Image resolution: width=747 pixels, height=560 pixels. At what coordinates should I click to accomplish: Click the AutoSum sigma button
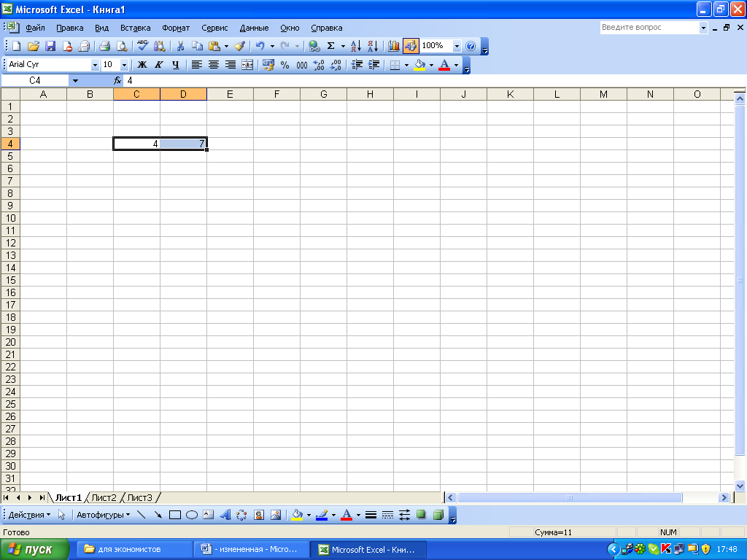point(330,46)
